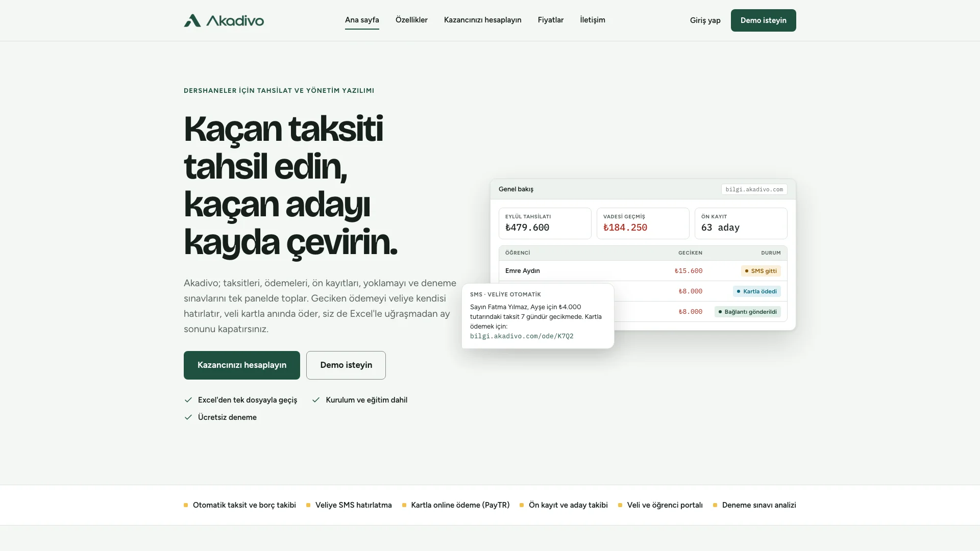Click the Emre Aydın student row name
Image resolution: width=980 pixels, height=551 pixels.
523,271
